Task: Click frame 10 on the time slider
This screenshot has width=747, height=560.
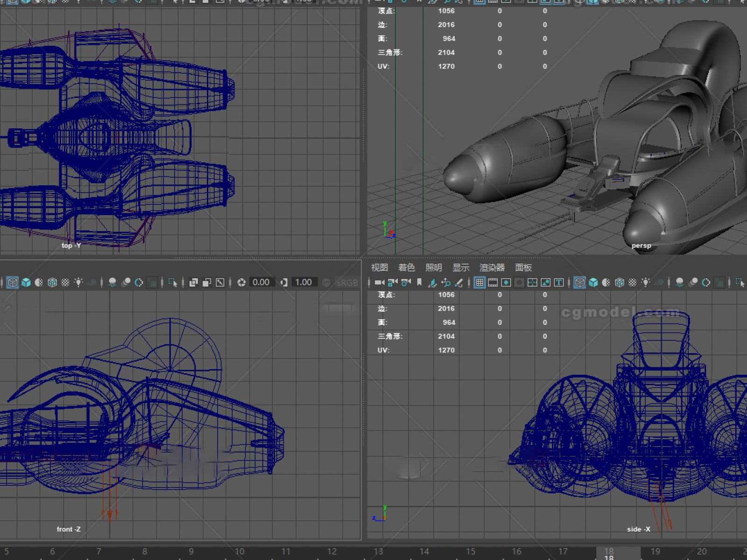Action: (240, 552)
